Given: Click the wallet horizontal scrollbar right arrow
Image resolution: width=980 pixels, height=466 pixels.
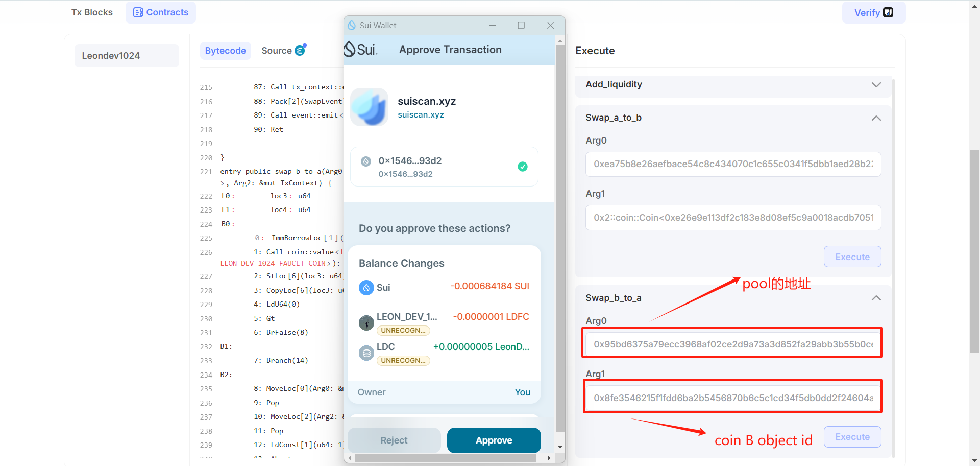Looking at the screenshot, I should pyautogui.click(x=549, y=458).
